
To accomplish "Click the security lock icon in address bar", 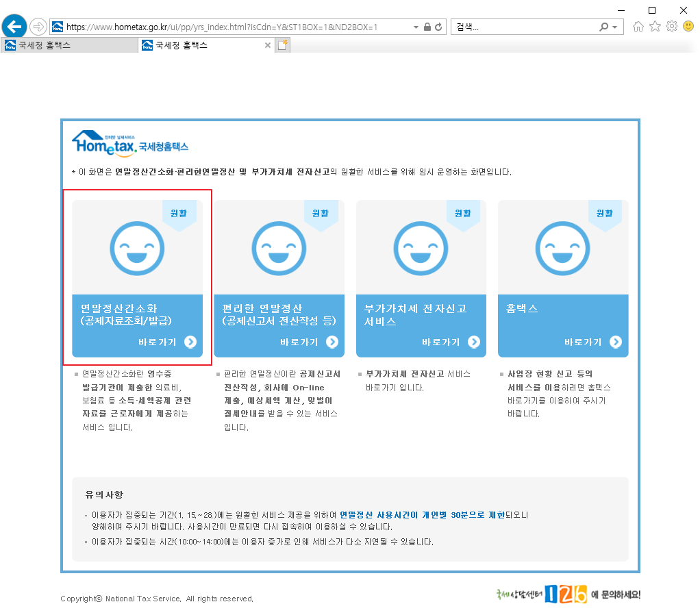I will click(x=427, y=27).
